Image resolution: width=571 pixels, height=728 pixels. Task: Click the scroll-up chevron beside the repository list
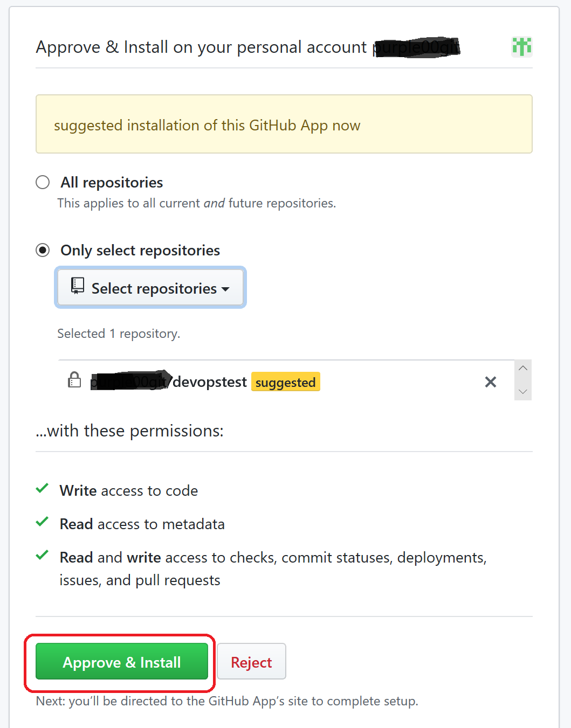pyautogui.click(x=522, y=368)
